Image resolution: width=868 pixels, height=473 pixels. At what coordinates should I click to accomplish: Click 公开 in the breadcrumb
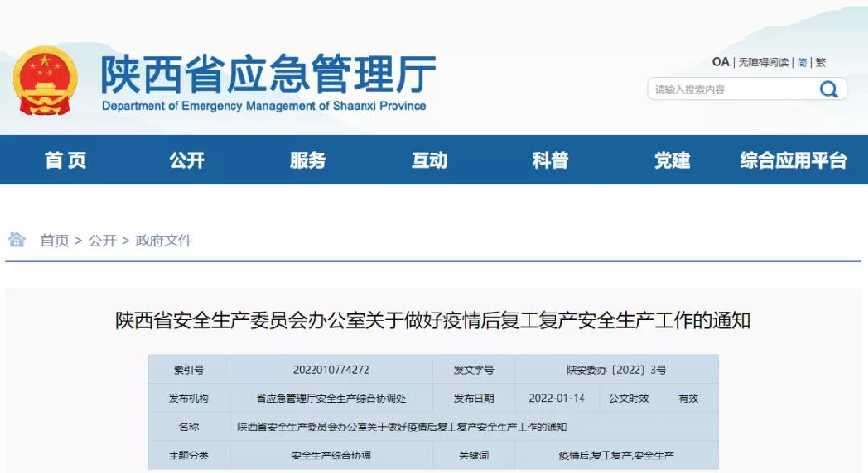[102, 240]
